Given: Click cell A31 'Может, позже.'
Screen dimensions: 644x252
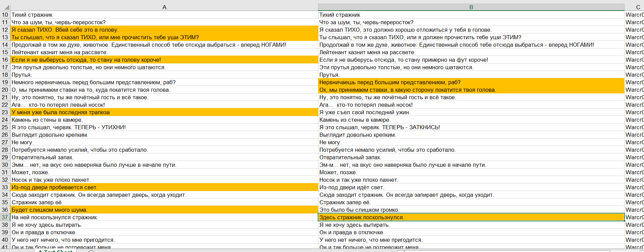Looking at the screenshot, I should (164, 172).
